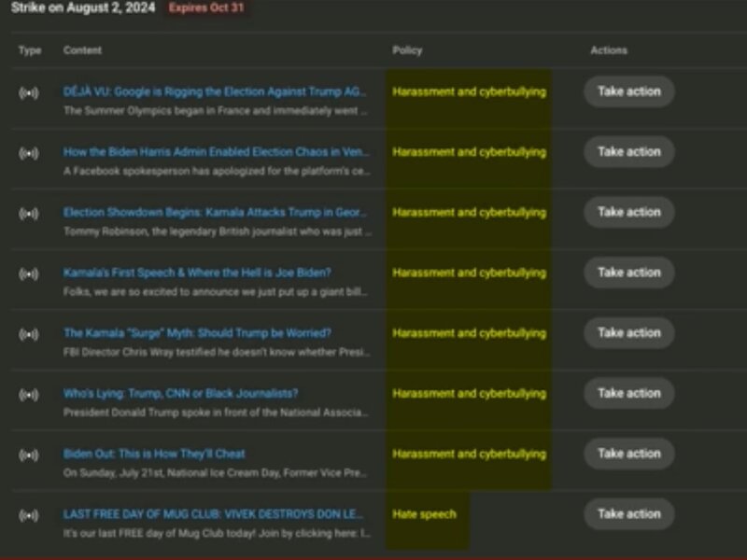The height and width of the screenshot is (560, 747).
Task: Click live stream icon beside Election Showdown Begins video
Action: (x=29, y=214)
